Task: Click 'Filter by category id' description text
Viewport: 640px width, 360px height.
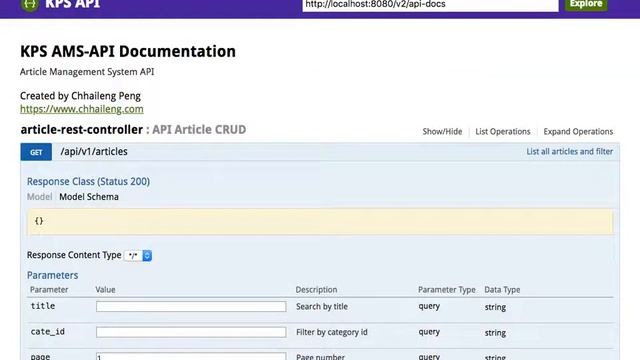Action: pyautogui.click(x=331, y=332)
